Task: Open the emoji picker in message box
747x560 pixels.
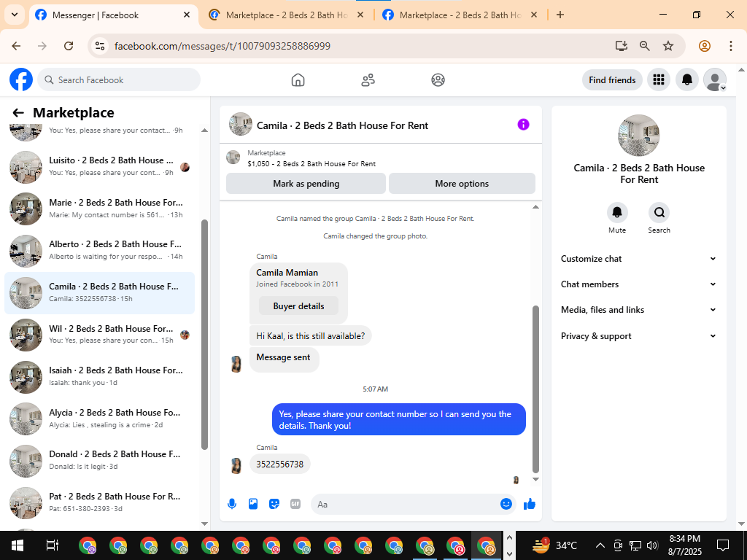Action: [506, 504]
